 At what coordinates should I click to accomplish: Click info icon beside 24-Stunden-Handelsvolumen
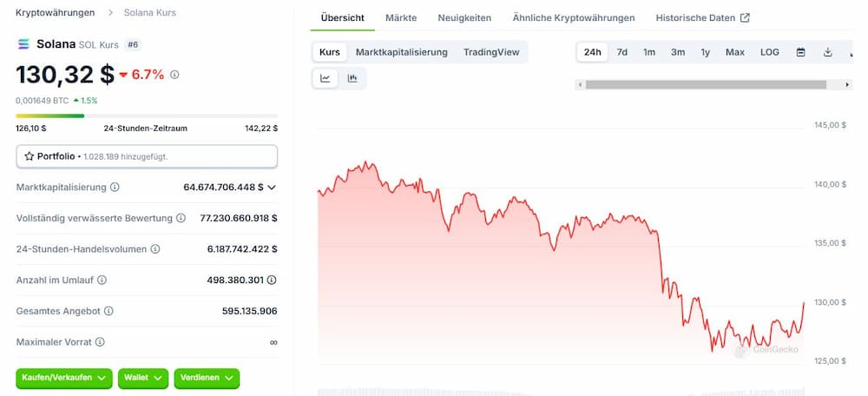coord(155,249)
